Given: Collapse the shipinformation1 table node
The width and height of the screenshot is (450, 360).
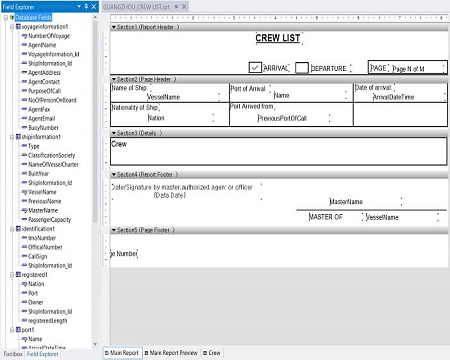Looking at the screenshot, I should pos(12,137).
